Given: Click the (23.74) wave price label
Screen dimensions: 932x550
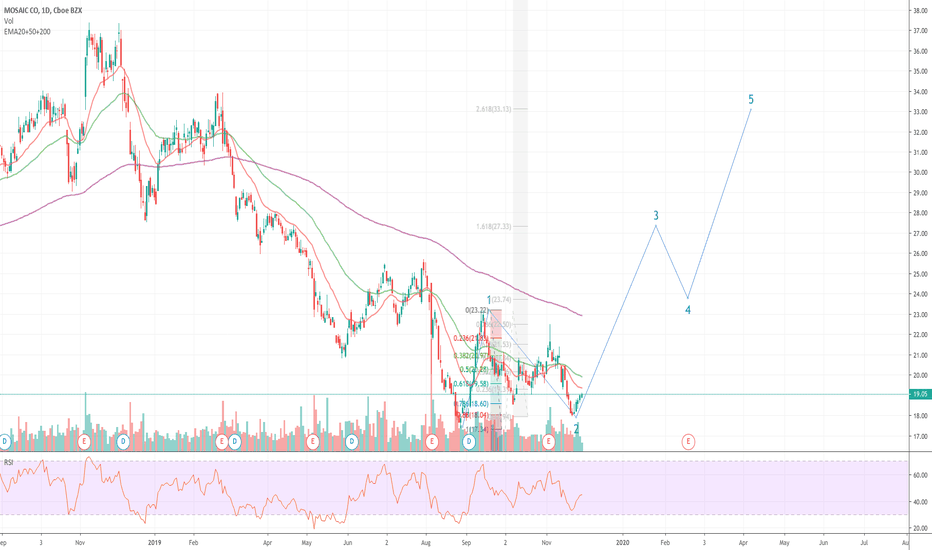Looking at the screenshot, I should [x=502, y=300].
